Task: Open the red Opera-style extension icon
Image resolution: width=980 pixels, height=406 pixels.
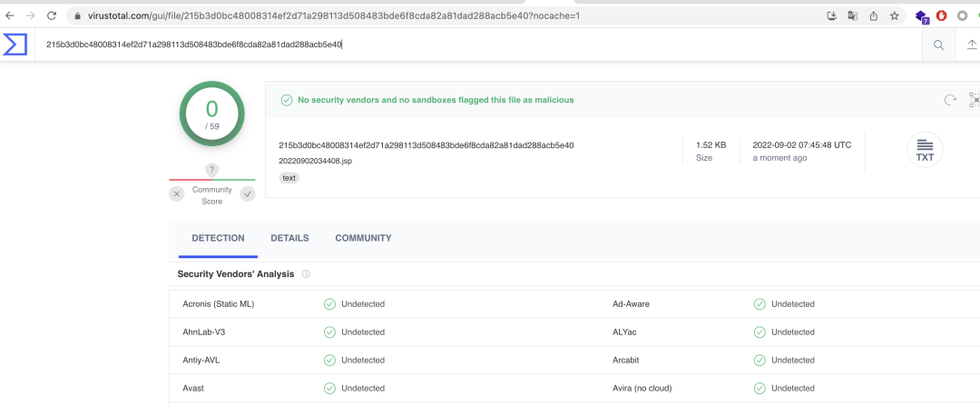Action: (941, 15)
